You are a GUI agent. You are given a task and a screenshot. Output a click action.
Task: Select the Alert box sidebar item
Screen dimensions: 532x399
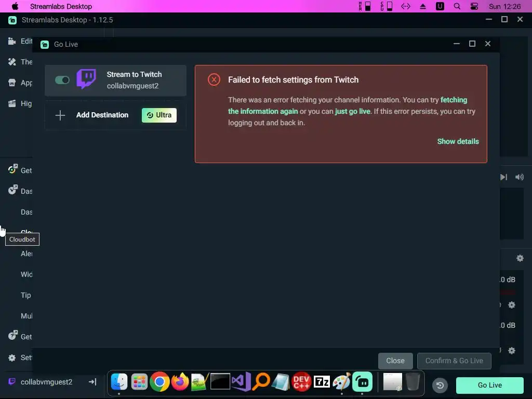click(x=26, y=254)
